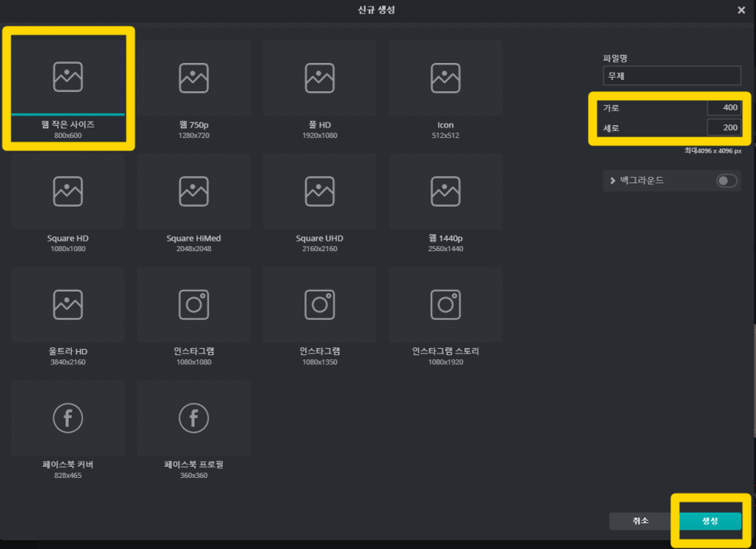This screenshot has width=756, height=549.
Task: Click the 세로 height field
Action: pos(724,128)
